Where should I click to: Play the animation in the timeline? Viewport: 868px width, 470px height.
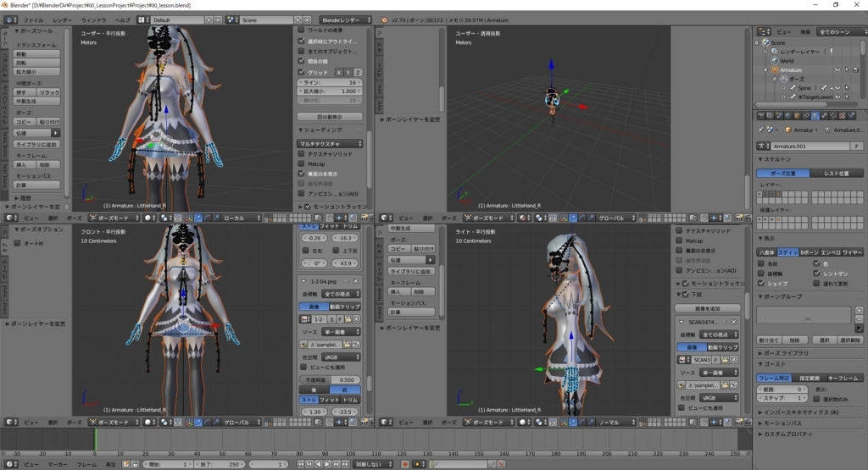click(x=327, y=464)
